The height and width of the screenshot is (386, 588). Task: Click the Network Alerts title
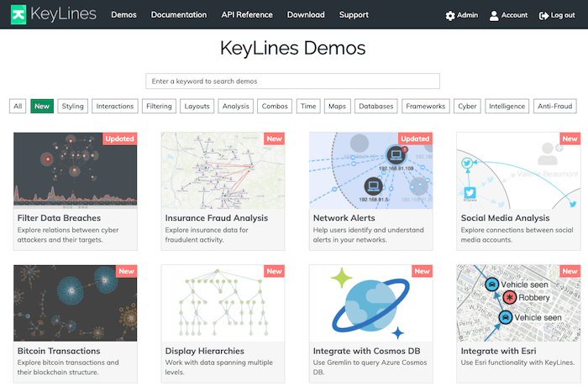click(x=344, y=218)
